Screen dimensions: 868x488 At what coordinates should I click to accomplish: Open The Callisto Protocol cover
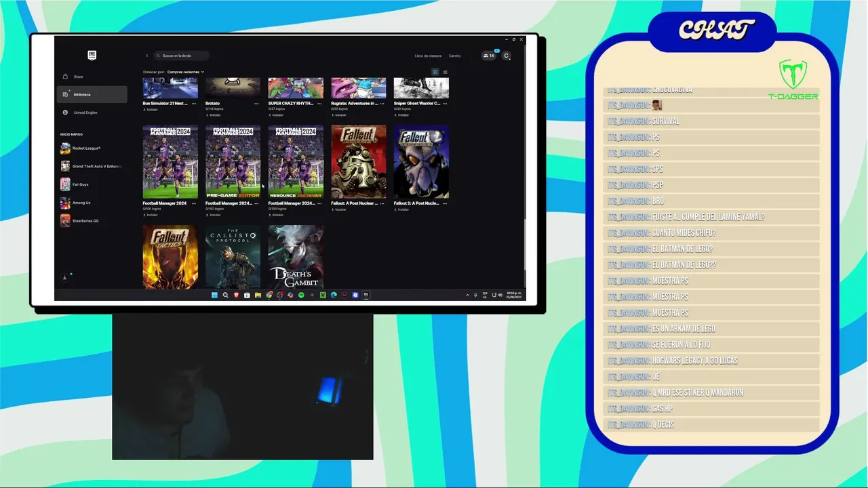click(233, 258)
